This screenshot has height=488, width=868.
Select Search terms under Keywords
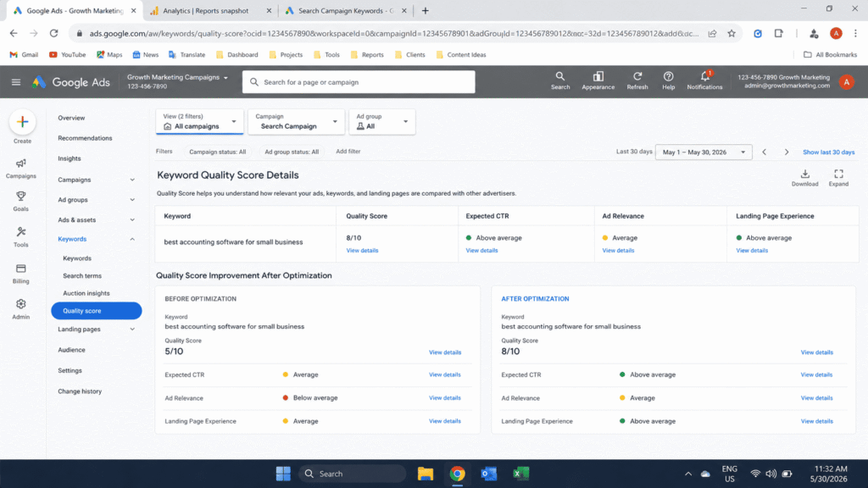[x=82, y=275]
